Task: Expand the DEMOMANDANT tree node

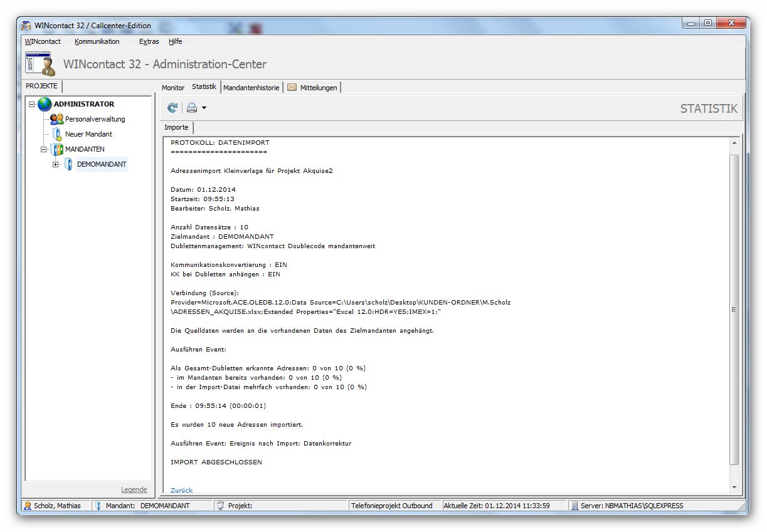Action: pyautogui.click(x=56, y=164)
